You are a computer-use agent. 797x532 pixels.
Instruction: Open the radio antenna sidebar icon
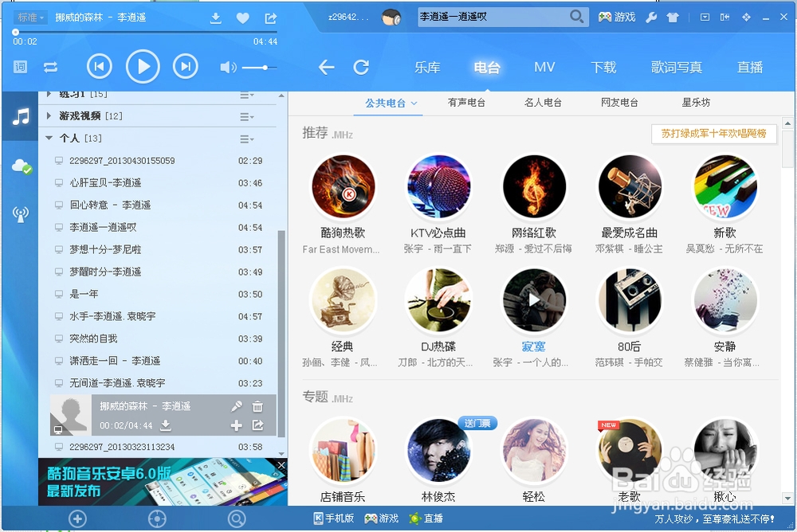click(x=21, y=214)
